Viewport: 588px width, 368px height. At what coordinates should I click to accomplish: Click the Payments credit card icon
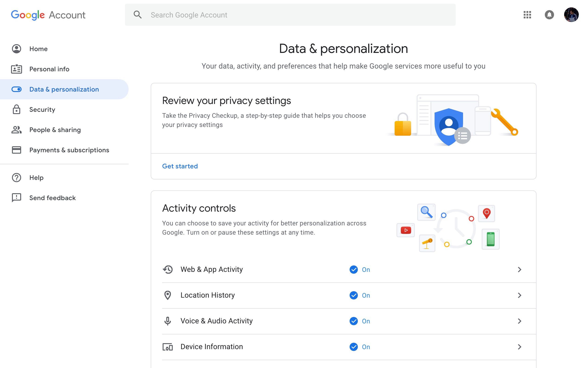(x=17, y=150)
